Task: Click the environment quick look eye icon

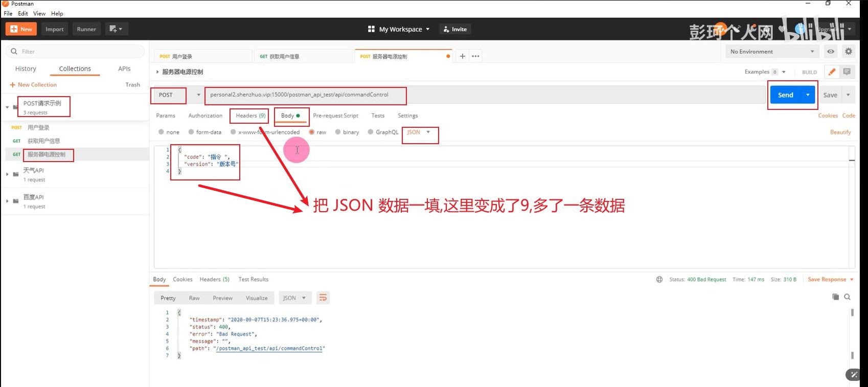Action: pyautogui.click(x=831, y=52)
